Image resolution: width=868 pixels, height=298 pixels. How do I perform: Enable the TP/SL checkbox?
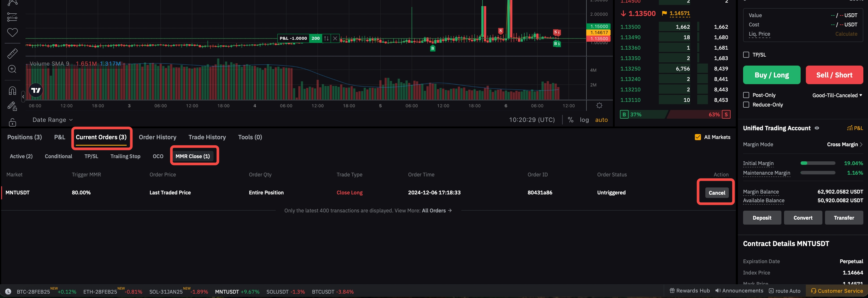click(746, 55)
